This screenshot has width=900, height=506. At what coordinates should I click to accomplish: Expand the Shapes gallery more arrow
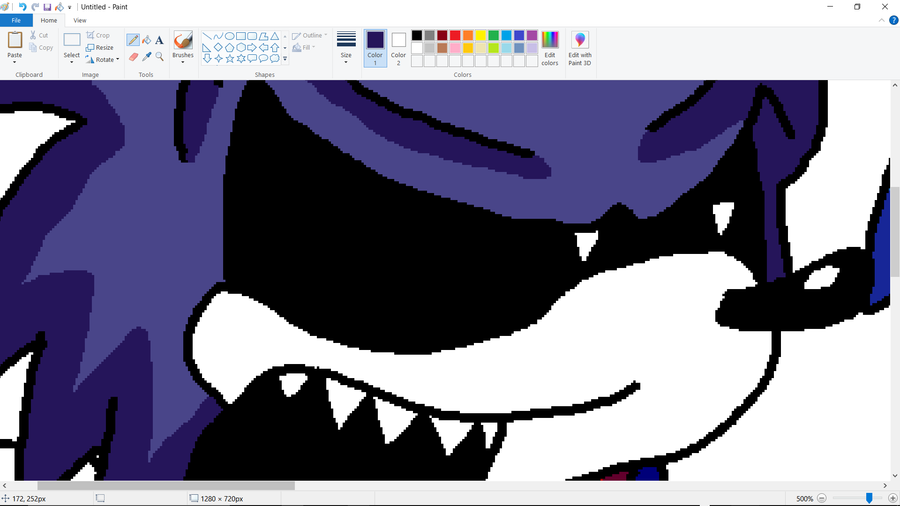285,59
